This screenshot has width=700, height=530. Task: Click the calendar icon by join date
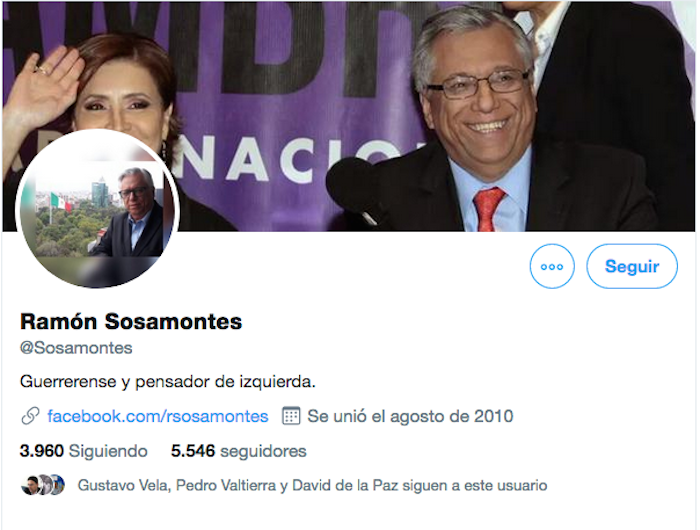[x=291, y=416]
